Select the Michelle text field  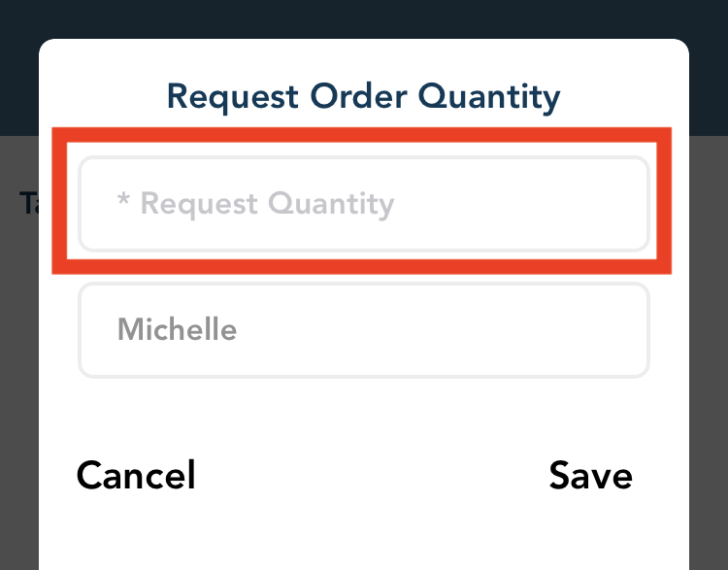point(363,330)
